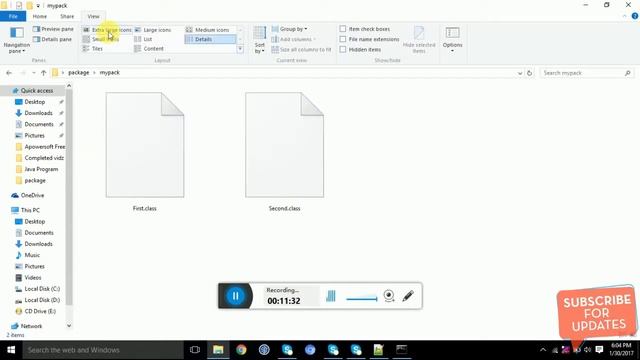Image resolution: width=640 pixels, height=360 pixels.
Task: Click the Search mypack field
Action: (586, 73)
